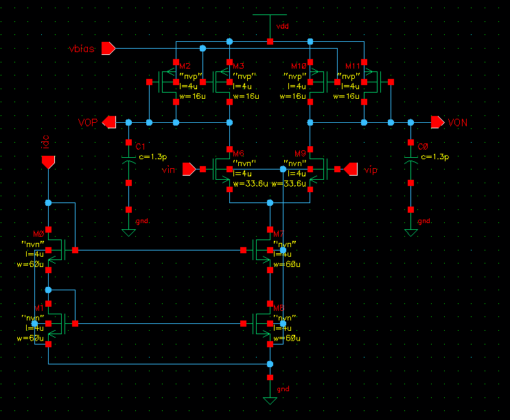Click the VOP pin label text

(88, 123)
